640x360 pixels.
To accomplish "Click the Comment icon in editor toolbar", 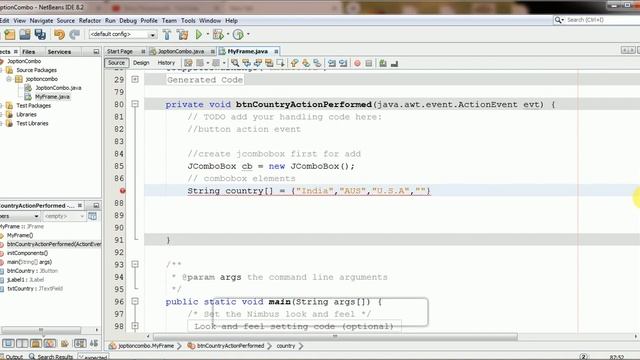I will [x=382, y=63].
